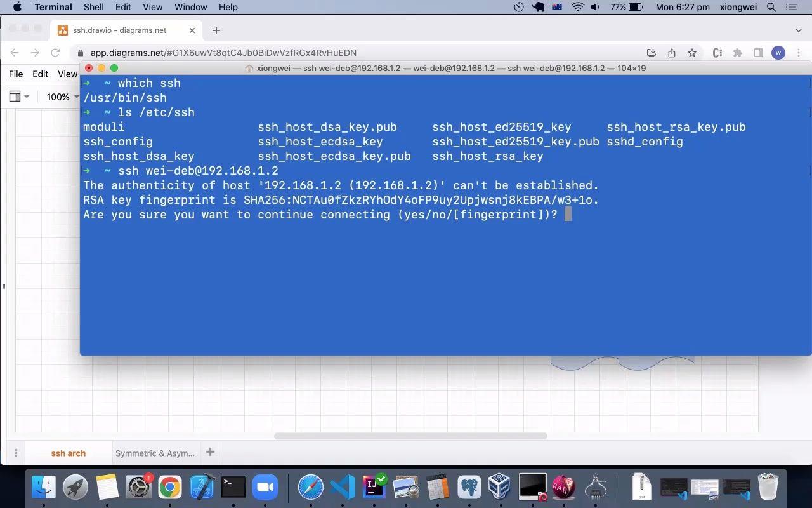Open Notification Center list icon
Viewport: 812px width, 508px height.
pyautogui.click(x=791, y=7)
